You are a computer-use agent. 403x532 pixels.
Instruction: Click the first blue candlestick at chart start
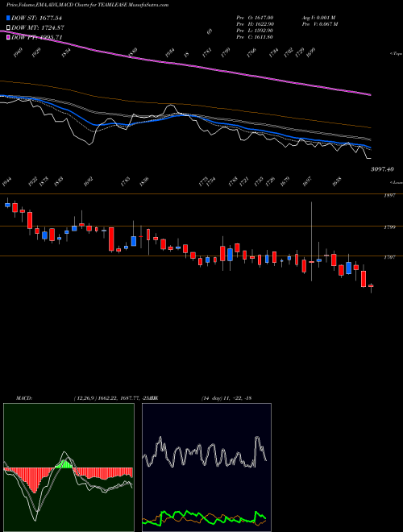point(7,205)
